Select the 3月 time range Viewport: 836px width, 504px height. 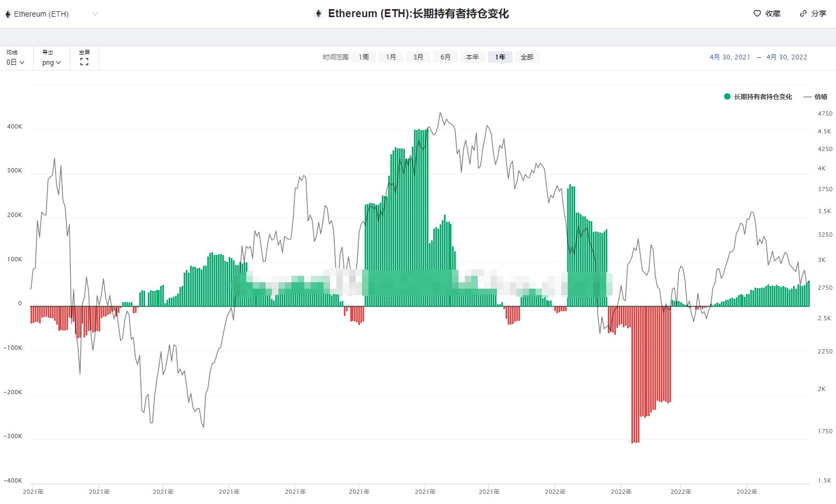point(418,57)
